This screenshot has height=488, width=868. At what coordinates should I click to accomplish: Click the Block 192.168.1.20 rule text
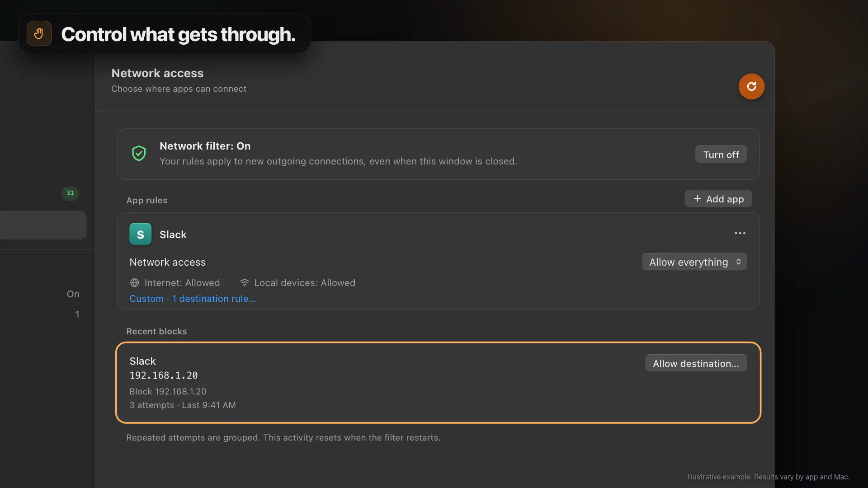click(168, 392)
